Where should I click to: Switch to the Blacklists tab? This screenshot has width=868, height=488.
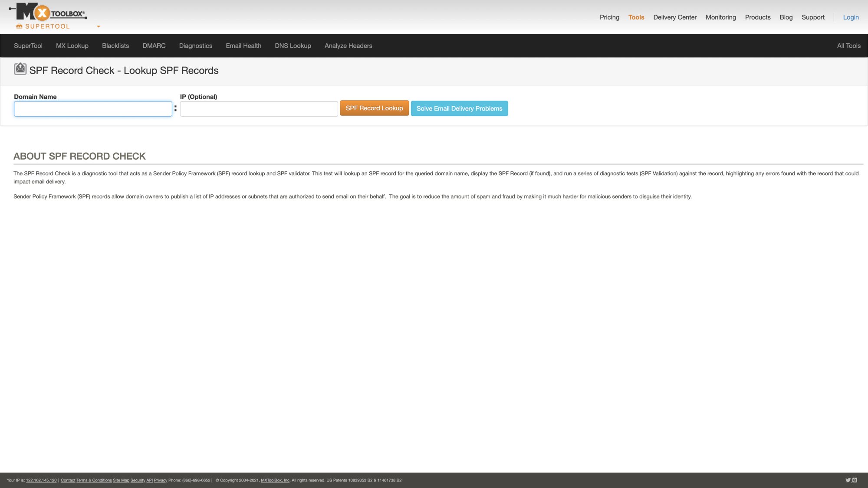[x=115, y=46]
